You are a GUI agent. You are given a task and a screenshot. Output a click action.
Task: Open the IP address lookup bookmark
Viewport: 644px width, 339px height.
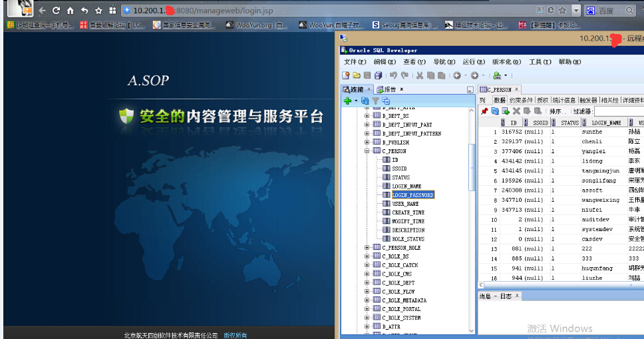[40, 25]
